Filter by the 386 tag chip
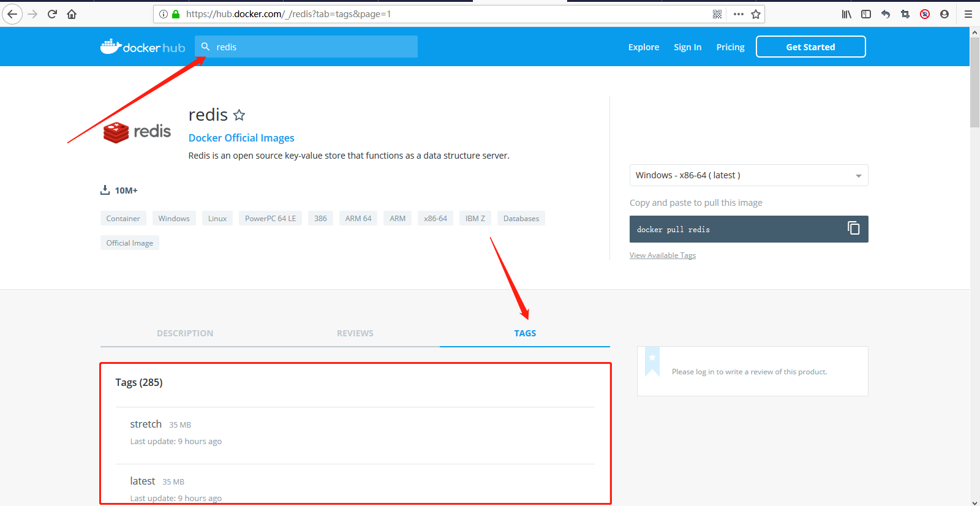Screen dimensions: 980x506 320,218
